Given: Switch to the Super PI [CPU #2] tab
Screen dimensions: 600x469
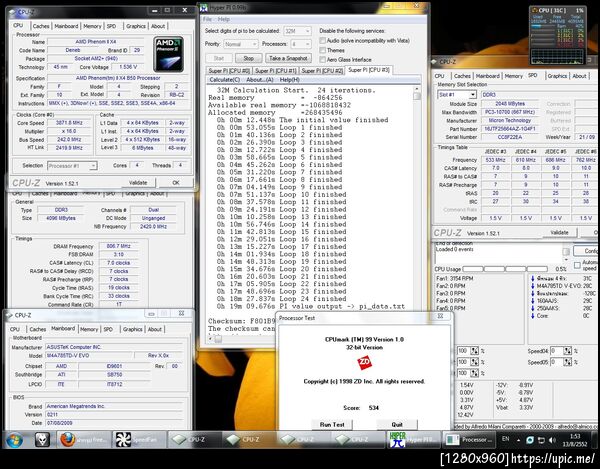Looking at the screenshot, I should click(x=322, y=71).
